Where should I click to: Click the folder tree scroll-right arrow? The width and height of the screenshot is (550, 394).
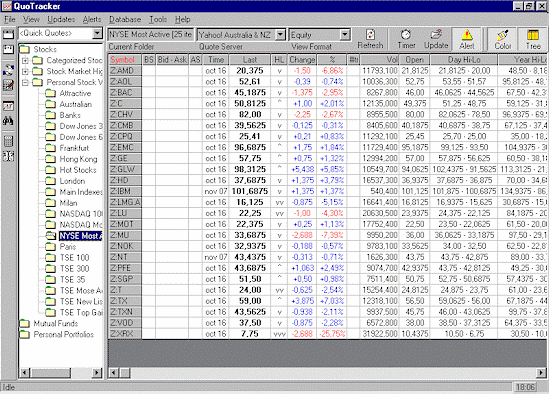point(97,372)
